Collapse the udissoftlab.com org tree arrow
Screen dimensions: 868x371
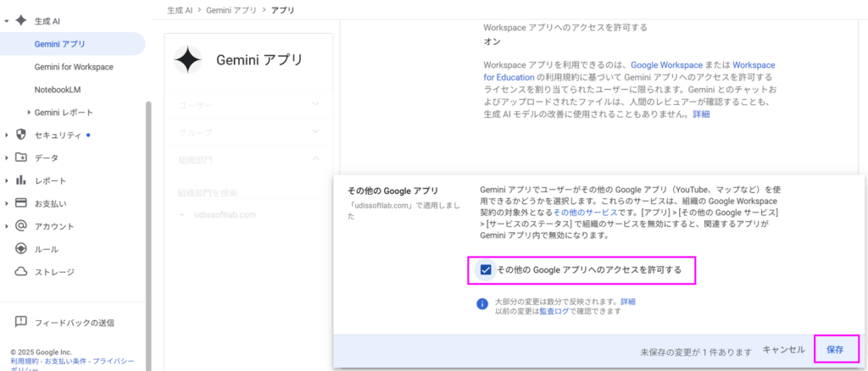tap(181, 215)
